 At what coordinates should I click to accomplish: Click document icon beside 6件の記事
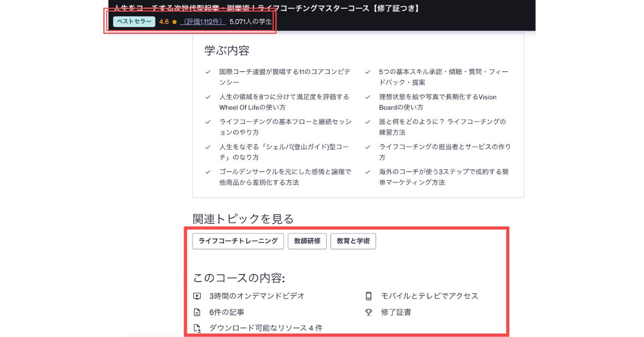[x=197, y=312]
